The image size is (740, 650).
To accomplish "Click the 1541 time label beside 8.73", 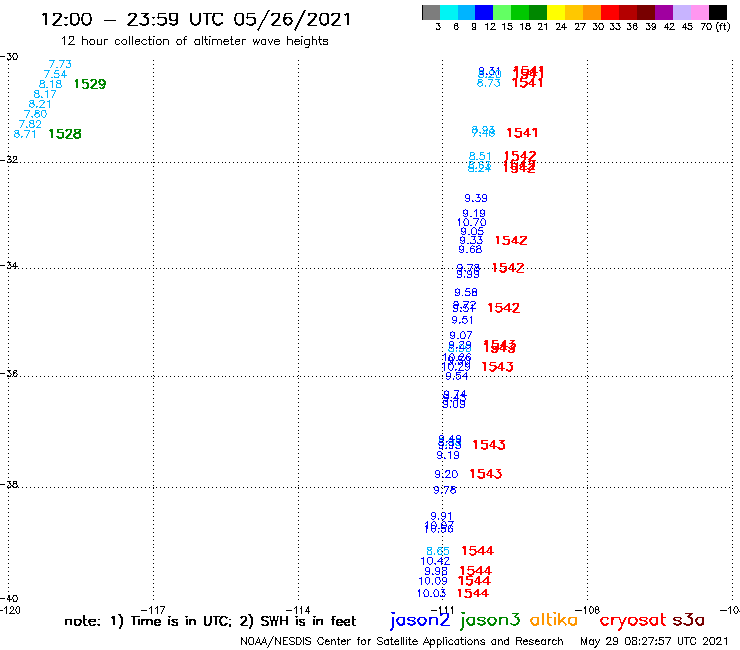I will tap(528, 83).
